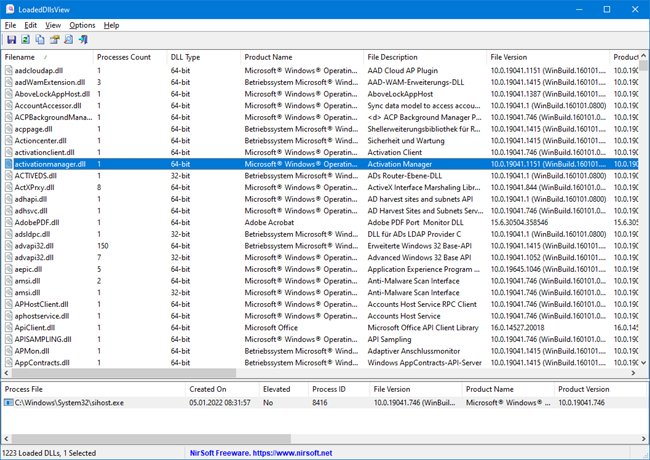Viewport: 650px width, 460px height.
Task: Click the DLL list vertical scrollbar
Action: tap(643, 200)
